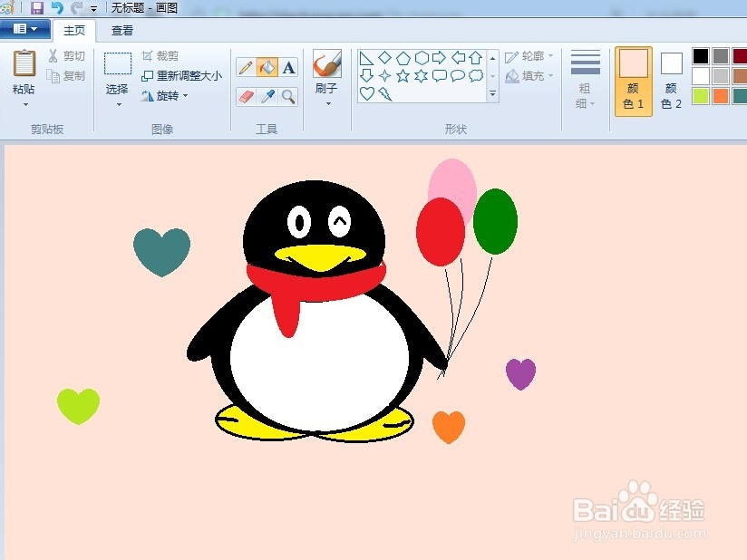747x560 pixels.
Task: Pick the hexagon shape
Action: (422, 58)
